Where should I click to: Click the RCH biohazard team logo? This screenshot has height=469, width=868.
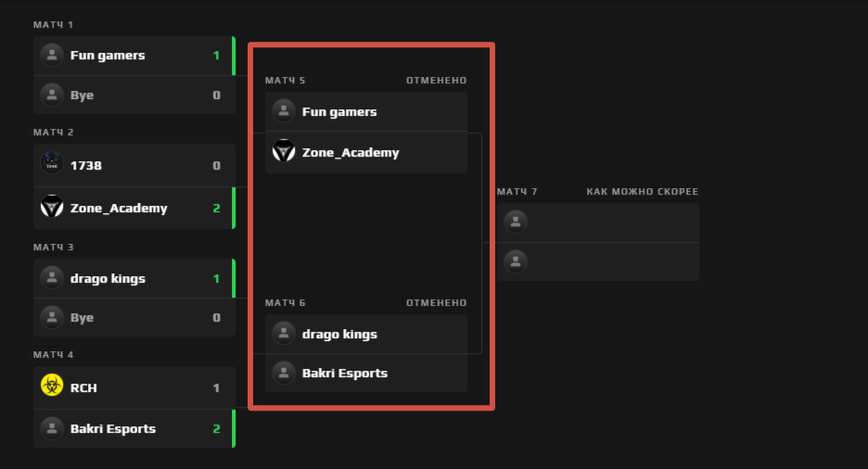pos(52,386)
